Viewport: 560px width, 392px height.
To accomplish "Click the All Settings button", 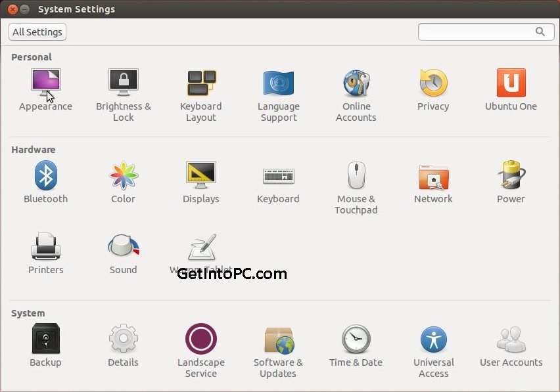I will 37,32.
